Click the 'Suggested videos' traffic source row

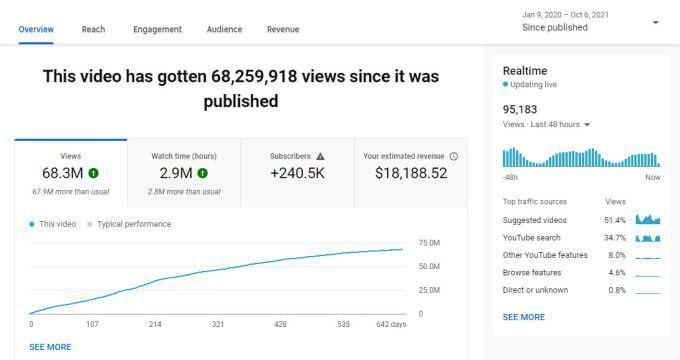[x=581, y=220]
